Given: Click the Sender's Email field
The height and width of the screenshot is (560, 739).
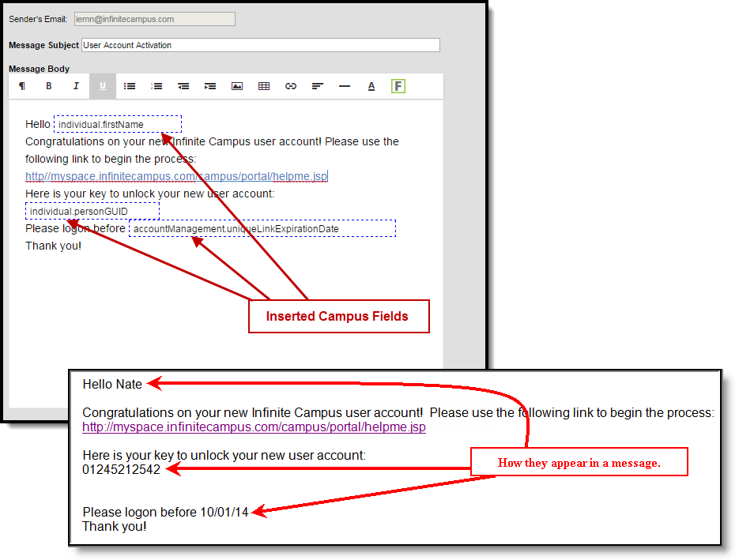Looking at the screenshot, I should point(154,19).
